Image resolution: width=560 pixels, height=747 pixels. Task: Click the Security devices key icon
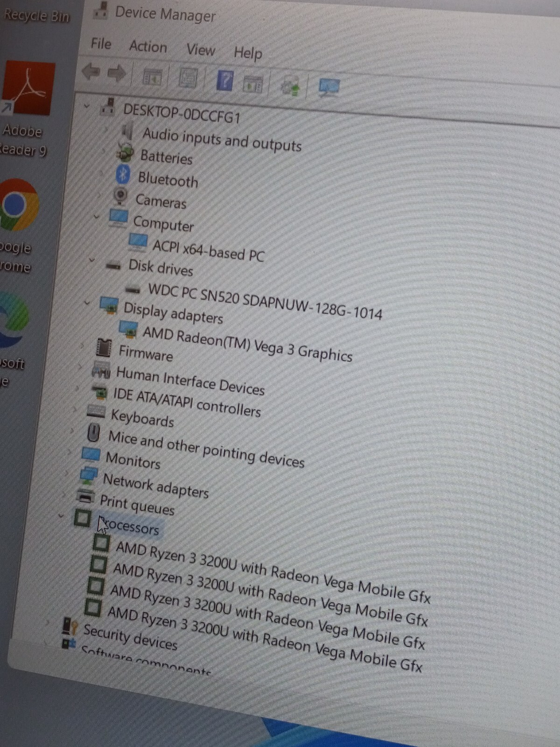[70, 626]
